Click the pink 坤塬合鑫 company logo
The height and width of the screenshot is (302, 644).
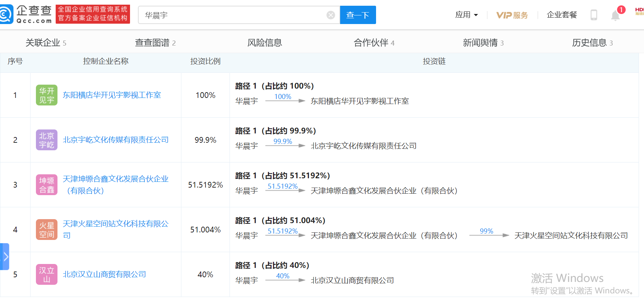[x=47, y=185]
